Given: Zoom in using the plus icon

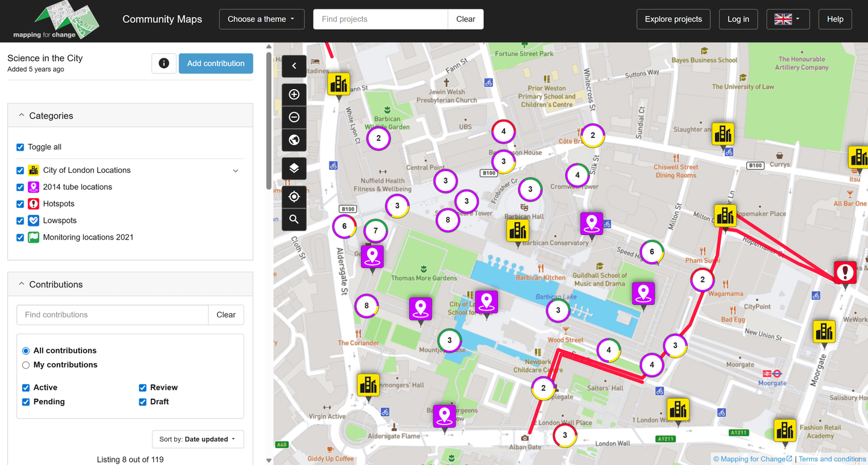Looking at the screenshot, I should click(294, 94).
